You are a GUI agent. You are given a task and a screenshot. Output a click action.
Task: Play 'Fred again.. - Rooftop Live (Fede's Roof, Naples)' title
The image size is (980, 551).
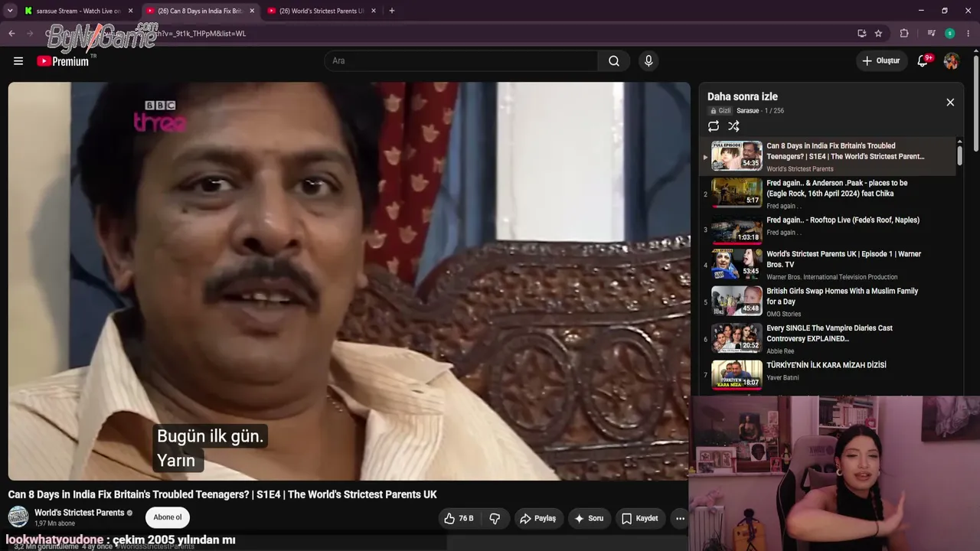click(x=843, y=220)
